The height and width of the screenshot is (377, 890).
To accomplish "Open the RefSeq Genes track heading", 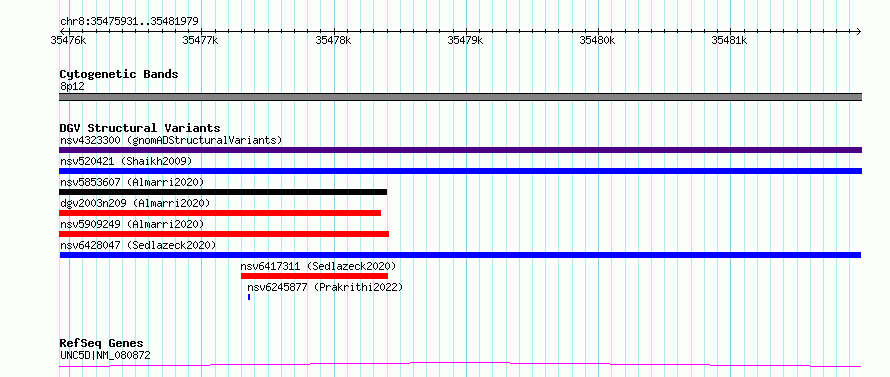I will [102, 344].
